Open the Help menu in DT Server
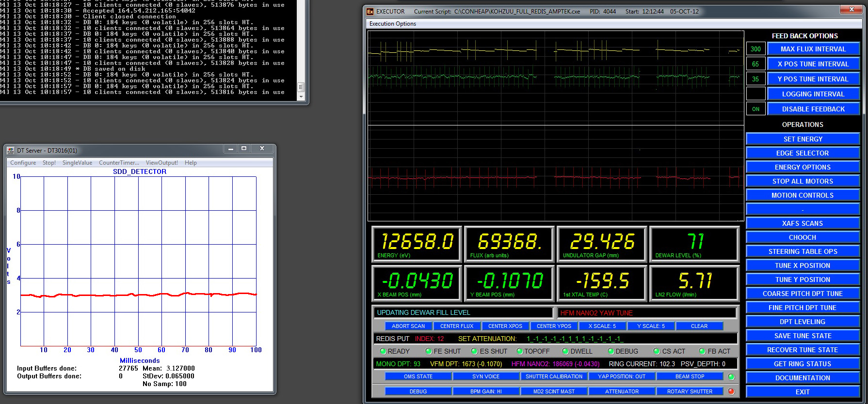The image size is (868, 404). (x=191, y=163)
